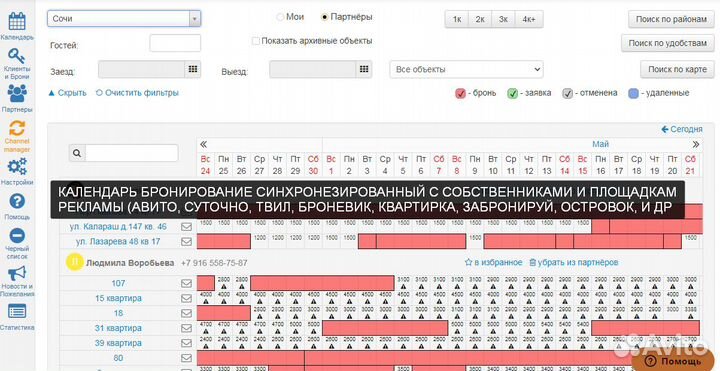Click phone number +7 916 558-75-87

(x=214, y=263)
